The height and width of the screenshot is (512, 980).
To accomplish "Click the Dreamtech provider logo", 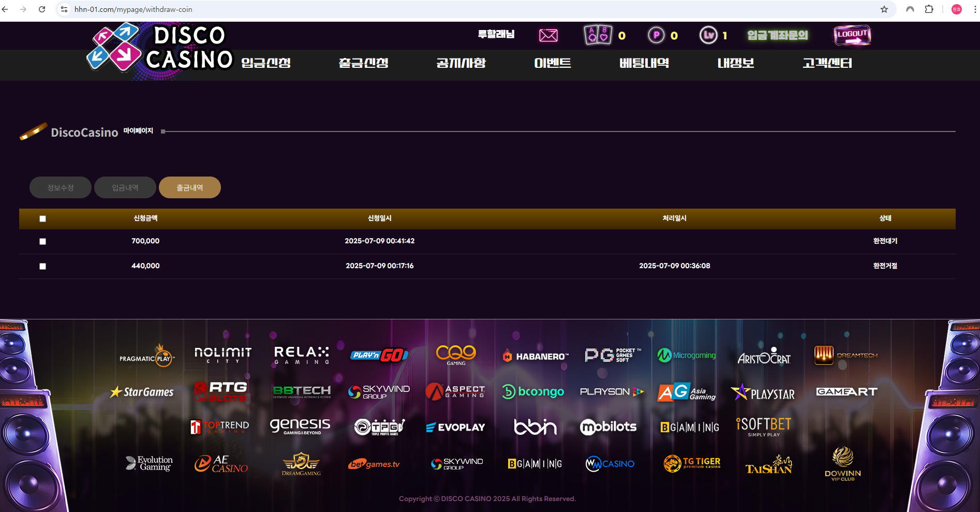I will click(x=845, y=356).
